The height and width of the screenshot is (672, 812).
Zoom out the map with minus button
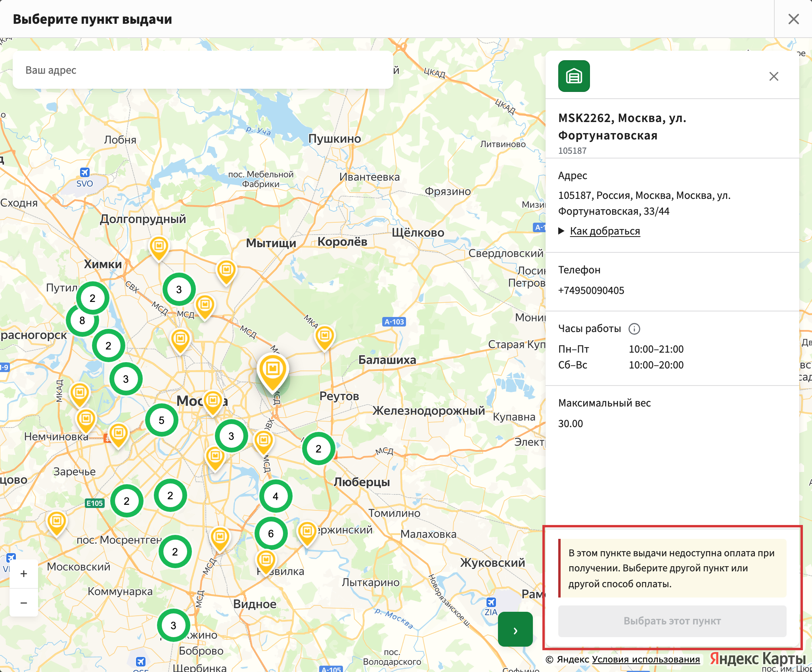tap(24, 603)
